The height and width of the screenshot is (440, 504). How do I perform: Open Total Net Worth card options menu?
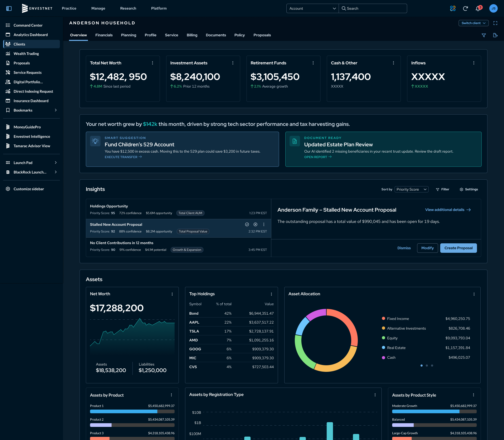(153, 63)
